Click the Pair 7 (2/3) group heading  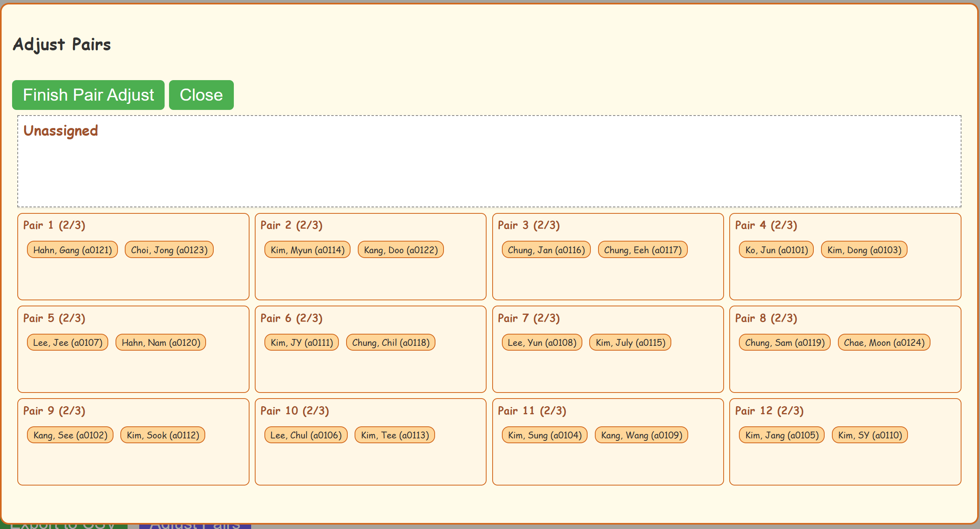(528, 318)
